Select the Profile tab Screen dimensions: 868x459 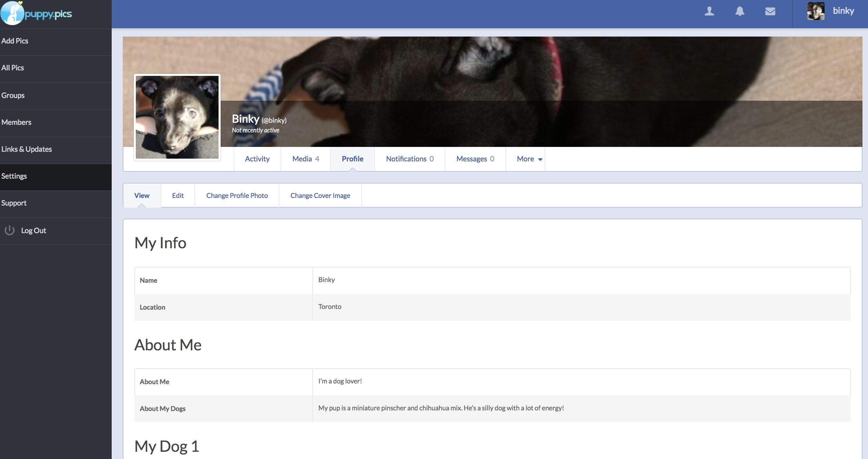coord(353,159)
